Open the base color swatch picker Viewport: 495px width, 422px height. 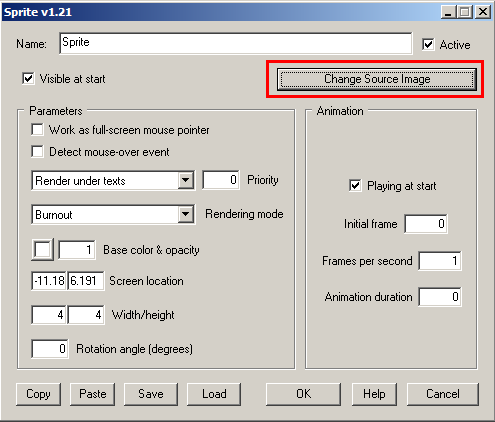[x=42, y=249]
